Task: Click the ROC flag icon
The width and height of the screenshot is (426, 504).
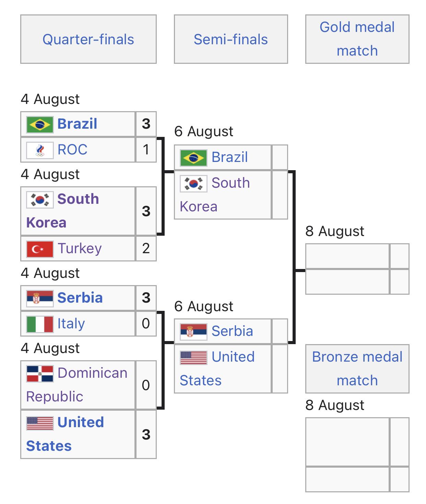Action: (40, 150)
